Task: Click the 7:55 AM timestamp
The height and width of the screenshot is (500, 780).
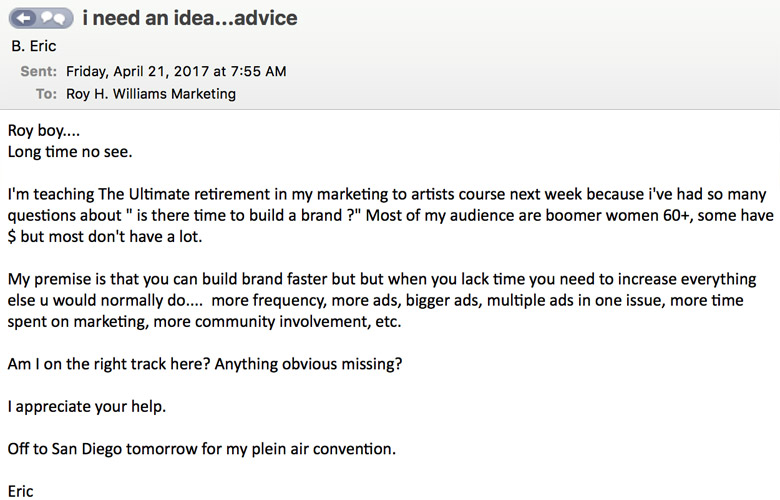Action: 259,71
